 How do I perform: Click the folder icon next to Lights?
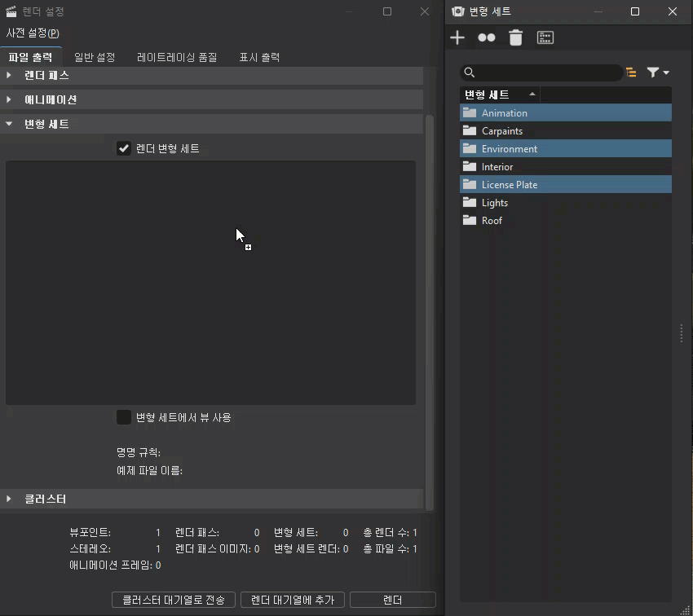470,202
